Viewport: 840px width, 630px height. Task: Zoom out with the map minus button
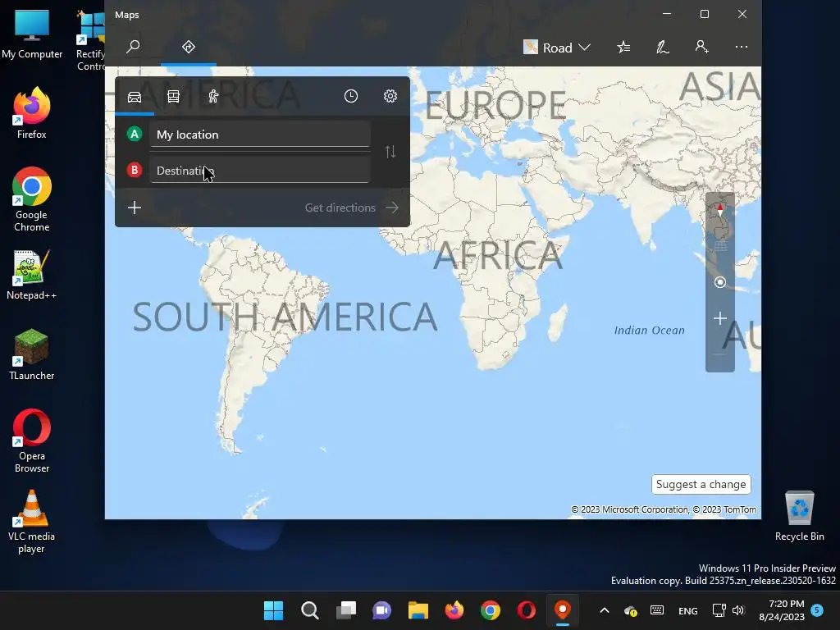pos(720,354)
